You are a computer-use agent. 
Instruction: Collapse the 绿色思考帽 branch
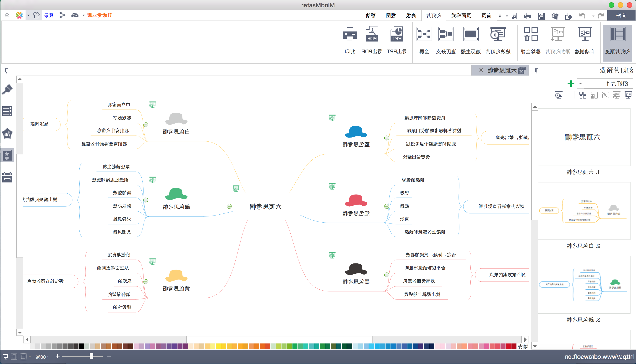[146, 200]
